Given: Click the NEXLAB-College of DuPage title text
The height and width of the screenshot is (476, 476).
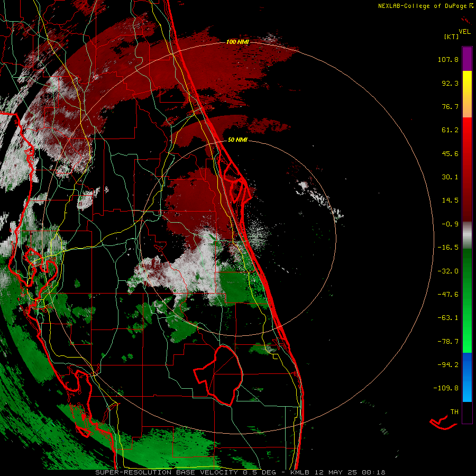Looking at the screenshot, I should [x=422, y=6].
